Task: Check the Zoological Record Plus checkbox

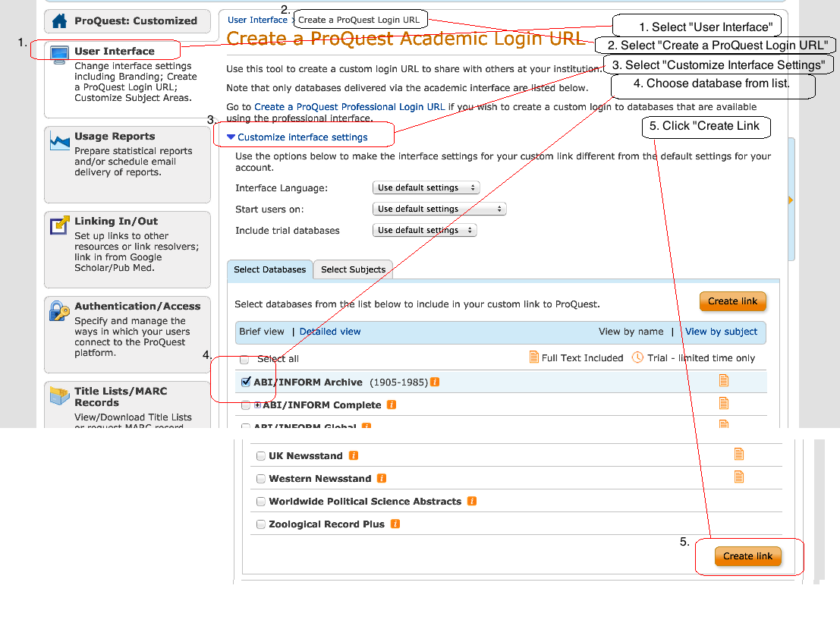Action: (x=261, y=524)
